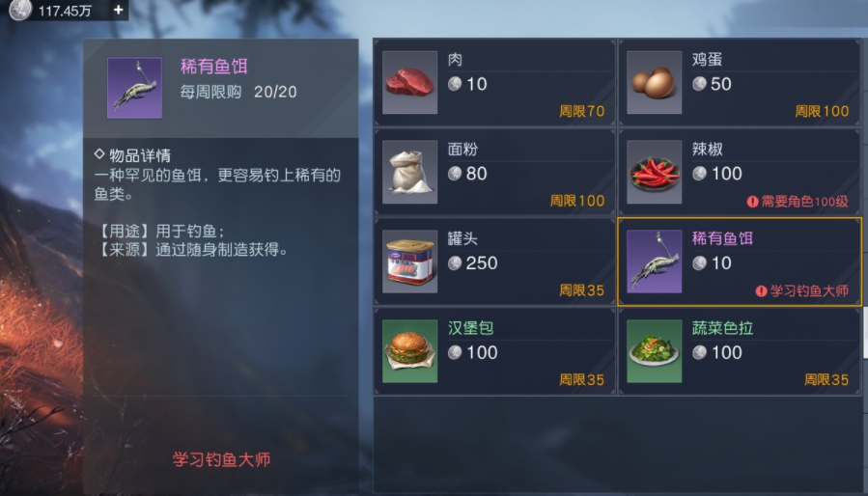The width and height of the screenshot is (868, 496).
Task: Select the 面粉 flour sack icon
Action: click(x=409, y=172)
